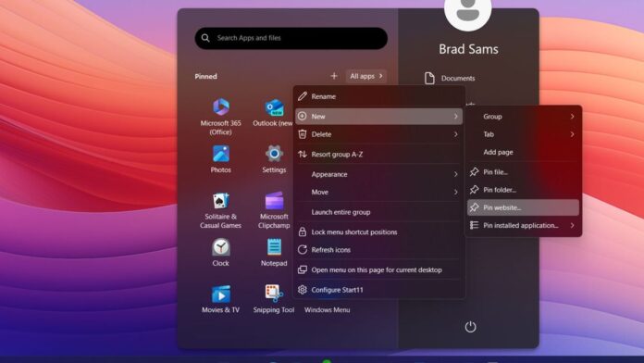The image size is (644, 363).
Task: Click the power button icon
Action: (470, 327)
